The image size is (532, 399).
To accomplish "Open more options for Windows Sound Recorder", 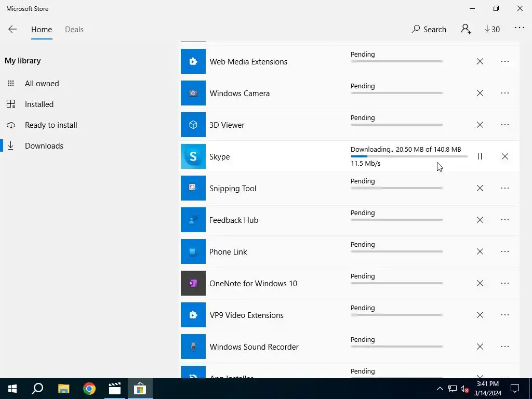I will [505, 347].
